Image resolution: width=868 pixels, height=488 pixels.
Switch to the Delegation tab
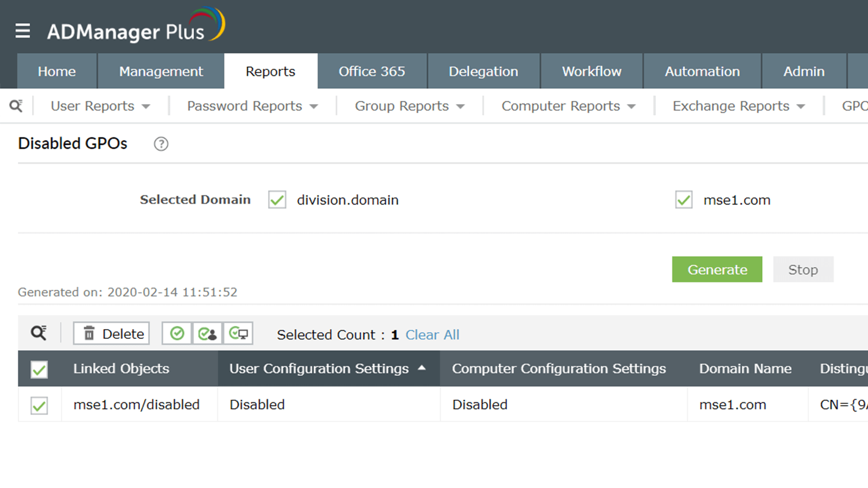(483, 71)
